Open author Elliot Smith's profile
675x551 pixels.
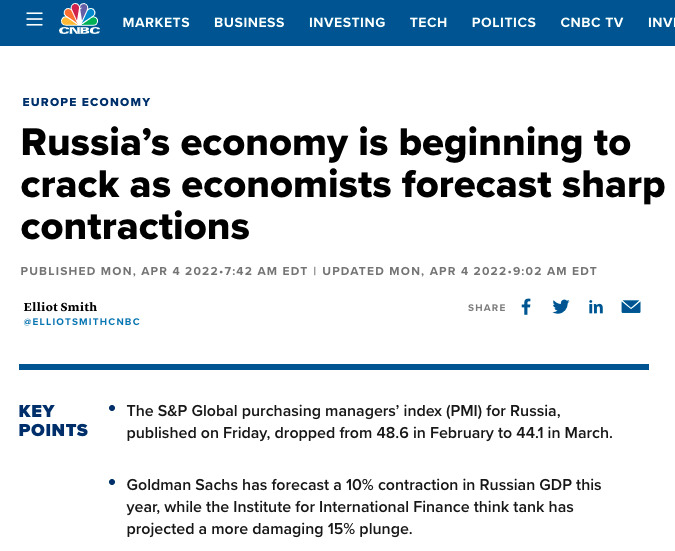click(x=60, y=307)
